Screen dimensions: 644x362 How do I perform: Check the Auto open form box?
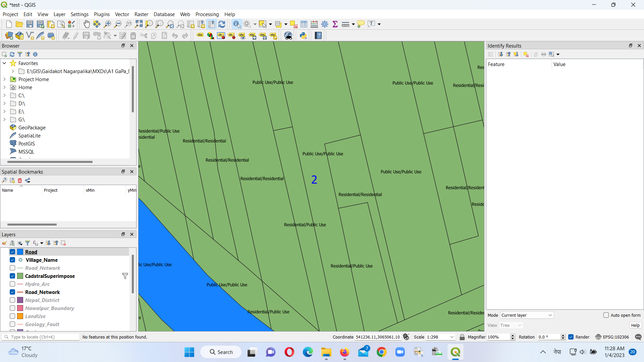[606, 315]
